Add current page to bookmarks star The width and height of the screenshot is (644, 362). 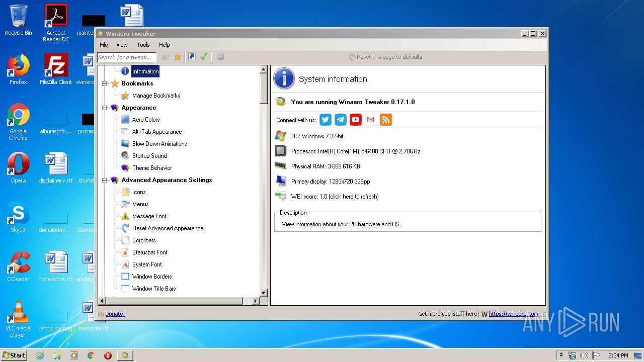point(177,57)
